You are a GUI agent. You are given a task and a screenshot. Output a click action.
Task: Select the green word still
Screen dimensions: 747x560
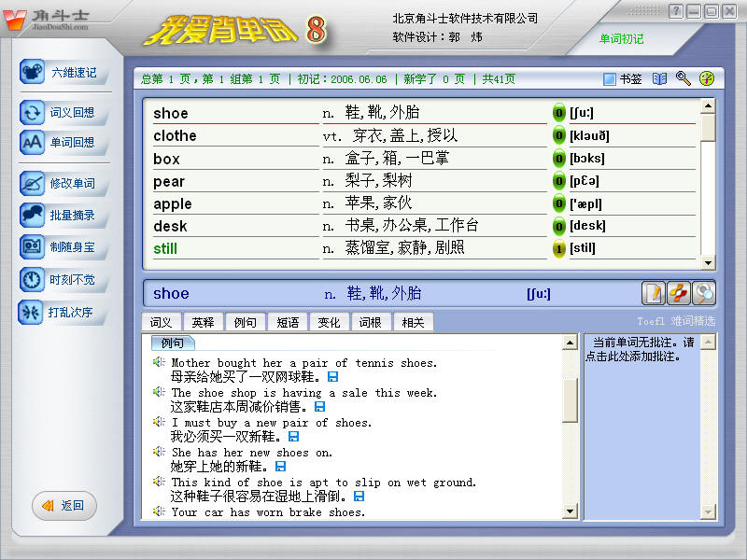tap(165, 248)
